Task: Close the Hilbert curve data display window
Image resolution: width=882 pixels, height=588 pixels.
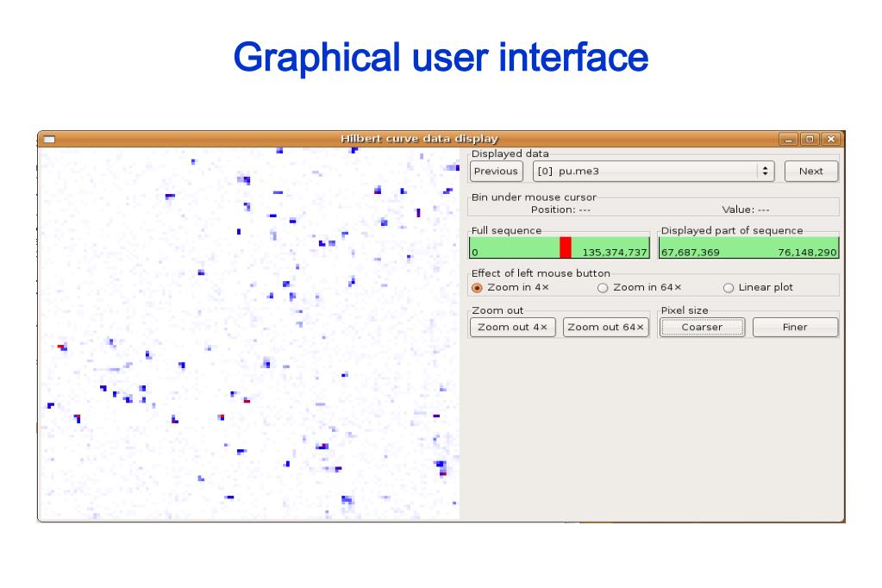Action: click(x=831, y=139)
